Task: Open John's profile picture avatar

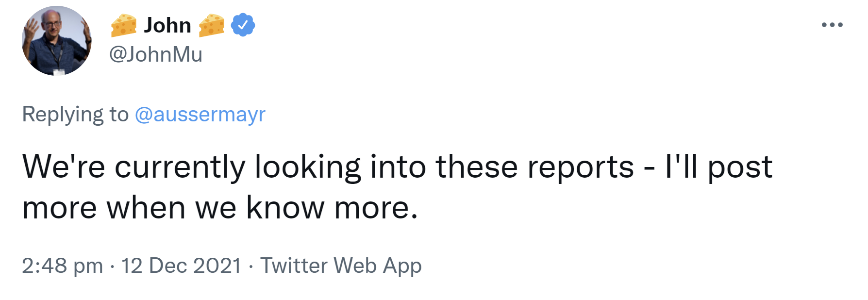Action: point(57,41)
